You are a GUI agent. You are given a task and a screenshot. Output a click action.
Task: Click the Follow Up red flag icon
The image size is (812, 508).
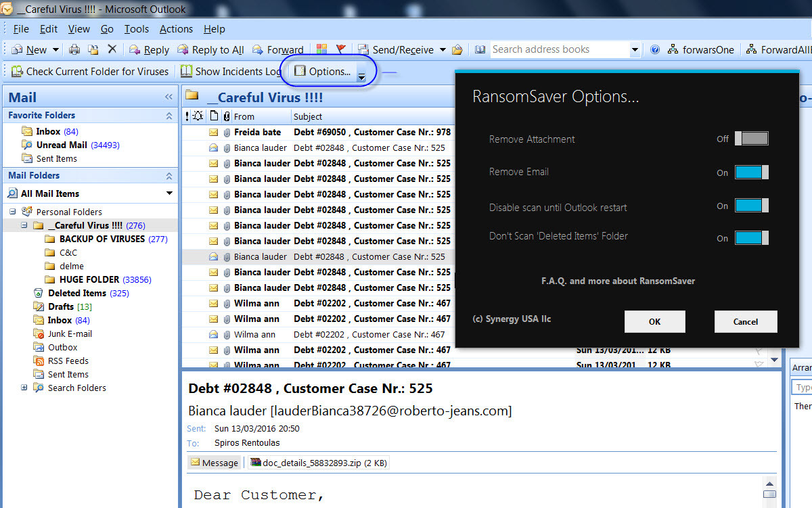coord(340,49)
